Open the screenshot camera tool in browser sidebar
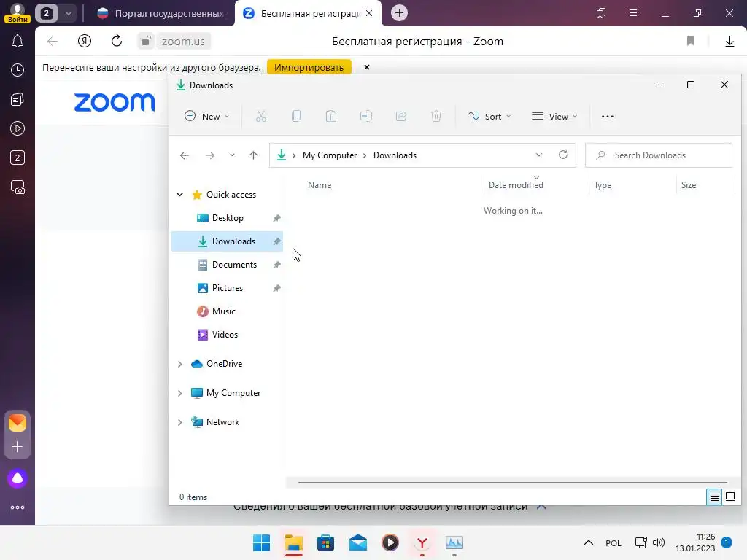 18,187
